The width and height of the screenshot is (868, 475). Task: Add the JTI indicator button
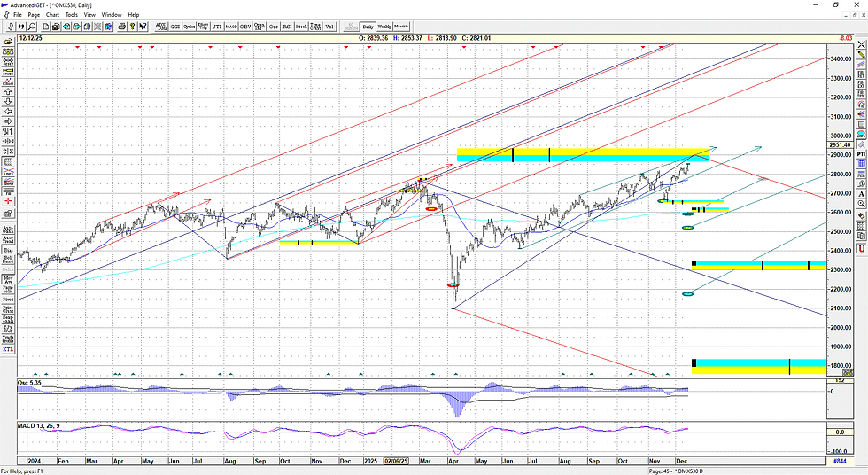[217, 27]
